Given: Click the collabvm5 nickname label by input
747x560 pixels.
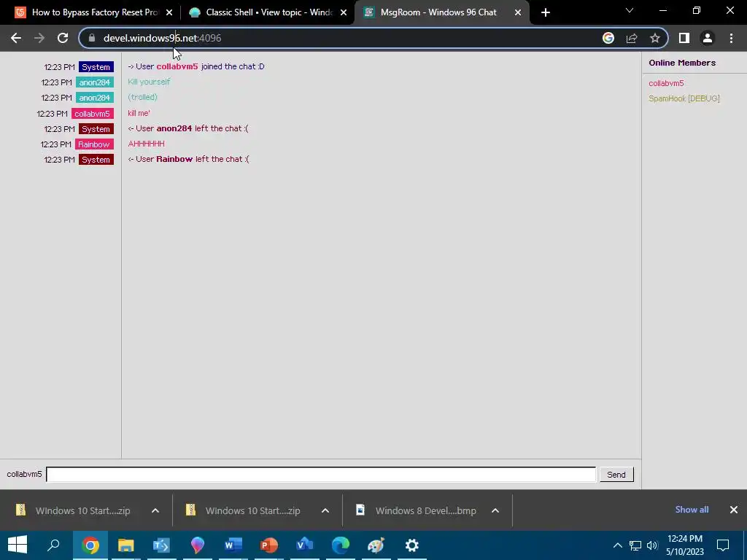Looking at the screenshot, I should pos(24,474).
